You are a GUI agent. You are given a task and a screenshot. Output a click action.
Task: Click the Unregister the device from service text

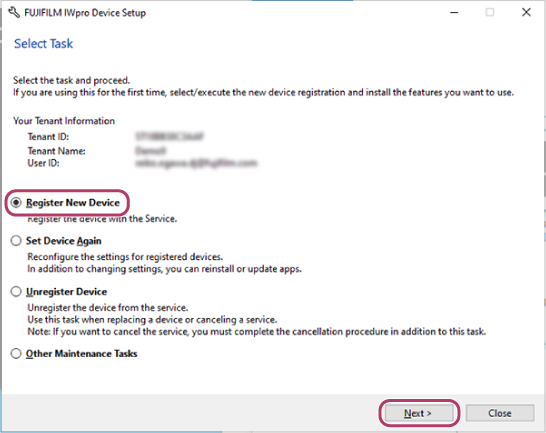[x=108, y=308]
